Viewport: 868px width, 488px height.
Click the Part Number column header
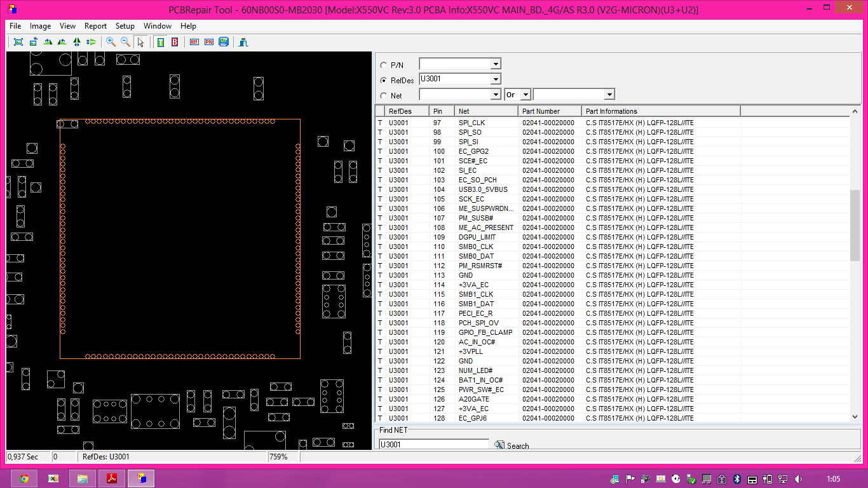(x=549, y=111)
